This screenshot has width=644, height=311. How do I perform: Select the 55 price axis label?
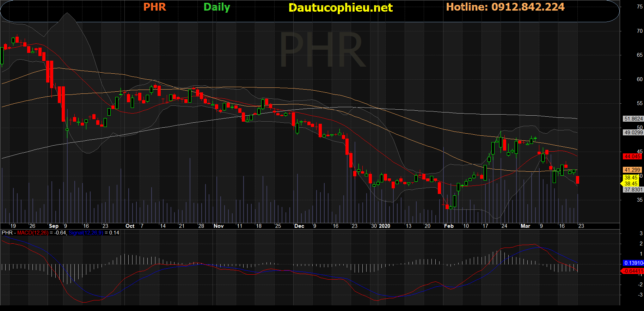pyautogui.click(x=640, y=103)
